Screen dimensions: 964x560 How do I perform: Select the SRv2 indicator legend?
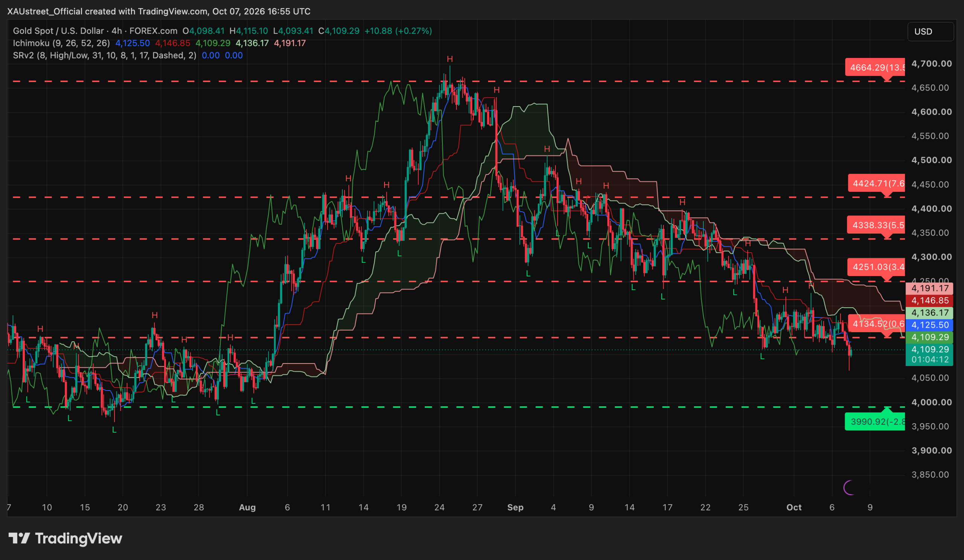coord(104,55)
